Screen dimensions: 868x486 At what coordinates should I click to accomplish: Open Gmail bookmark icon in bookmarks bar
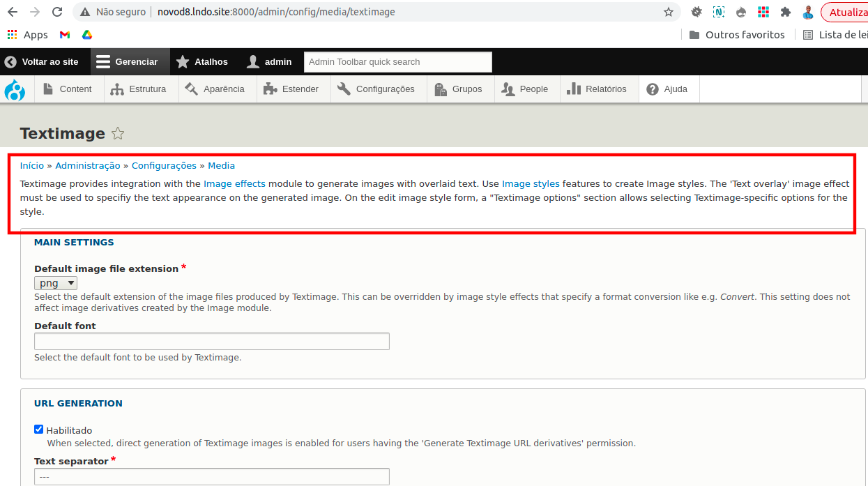[x=65, y=35]
